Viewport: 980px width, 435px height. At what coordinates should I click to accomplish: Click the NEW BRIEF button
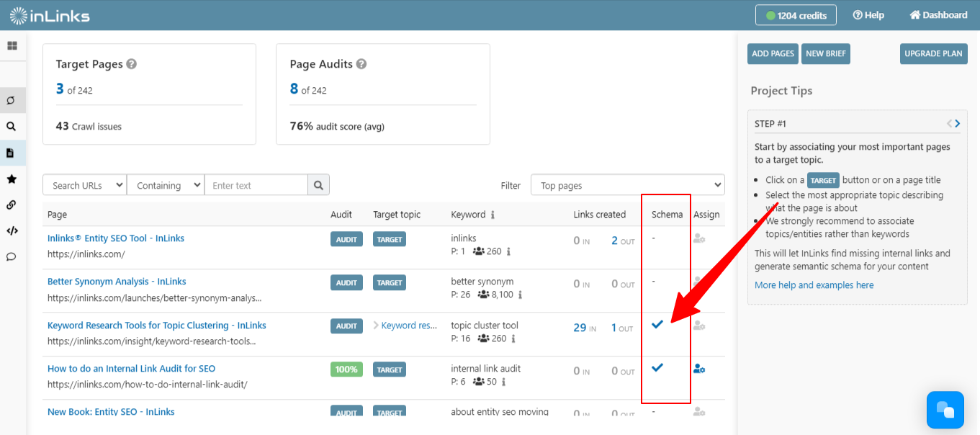[826, 54]
